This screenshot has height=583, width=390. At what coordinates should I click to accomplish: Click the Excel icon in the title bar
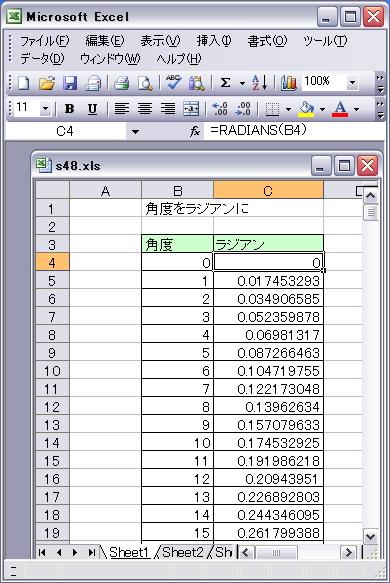click(x=14, y=16)
